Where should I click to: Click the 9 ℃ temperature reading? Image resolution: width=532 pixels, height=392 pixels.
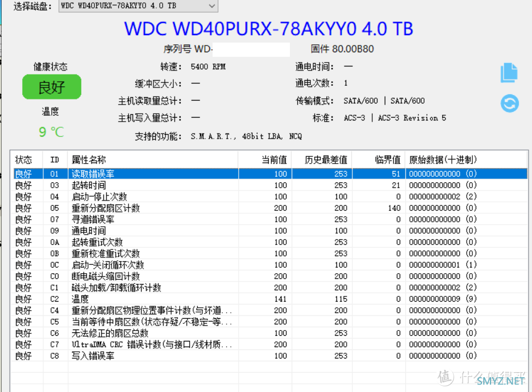(x=51, y=132)
